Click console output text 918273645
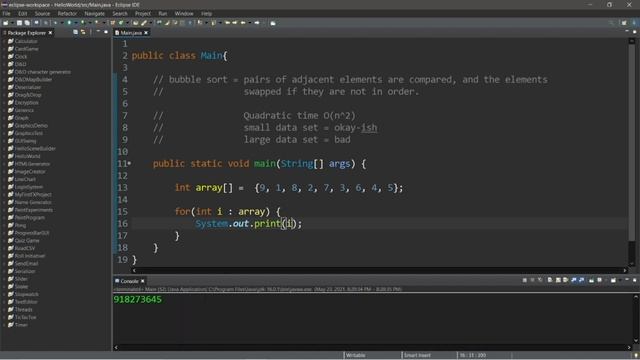Screen dimensions: 640x360 pos(138,299)
